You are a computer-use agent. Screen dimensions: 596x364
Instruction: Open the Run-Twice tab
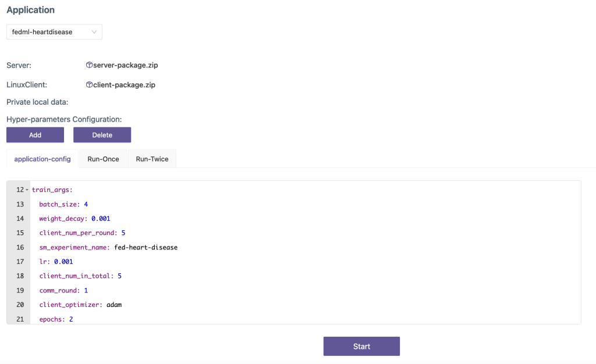pyautogui.click(x=152, y=159)
